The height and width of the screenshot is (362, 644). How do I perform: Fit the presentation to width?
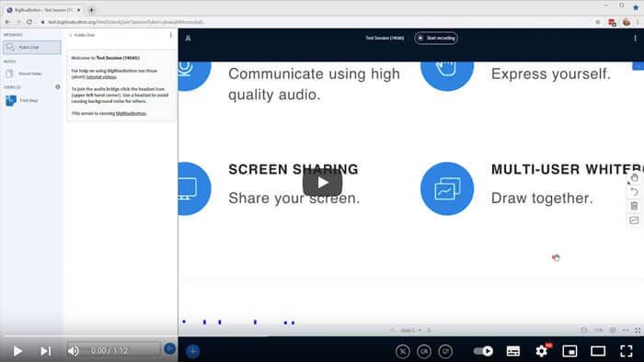[626, 330]
